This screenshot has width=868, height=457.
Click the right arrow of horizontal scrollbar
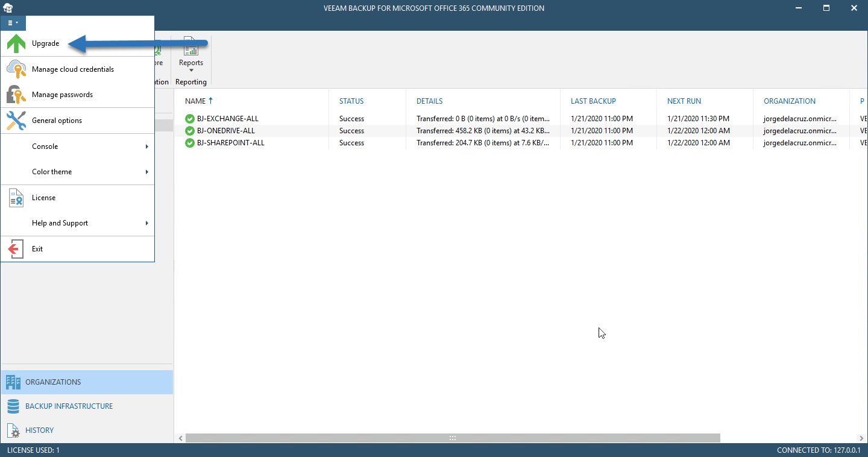(x=860, y=438)
